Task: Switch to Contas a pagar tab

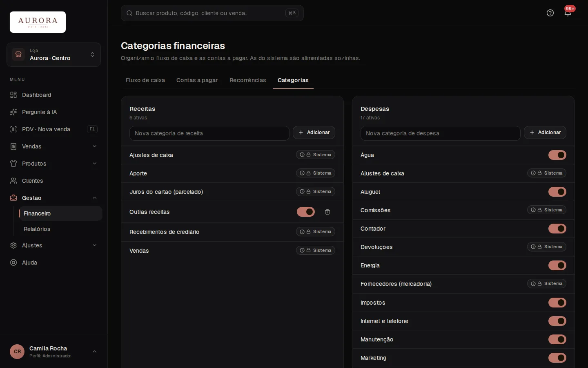Action: [197, 80]
